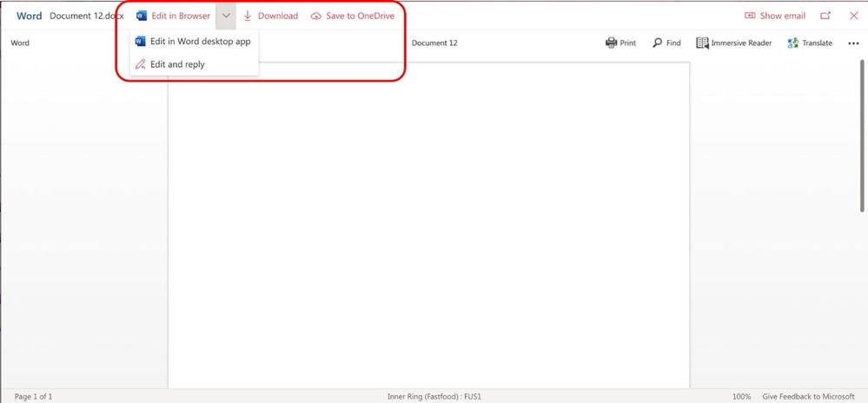
Task: Collapse the Edit in Browser dropdown arrow
Action: [226, 16]
